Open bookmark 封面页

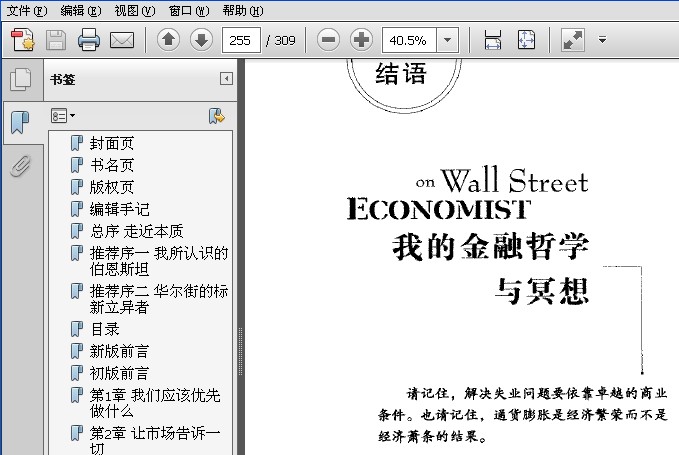click(x=112, y=143)
